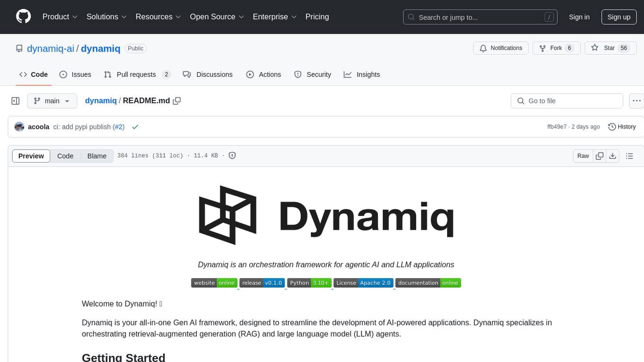Click the website online badge
The image size is (644, 362).
pos(214,283)
